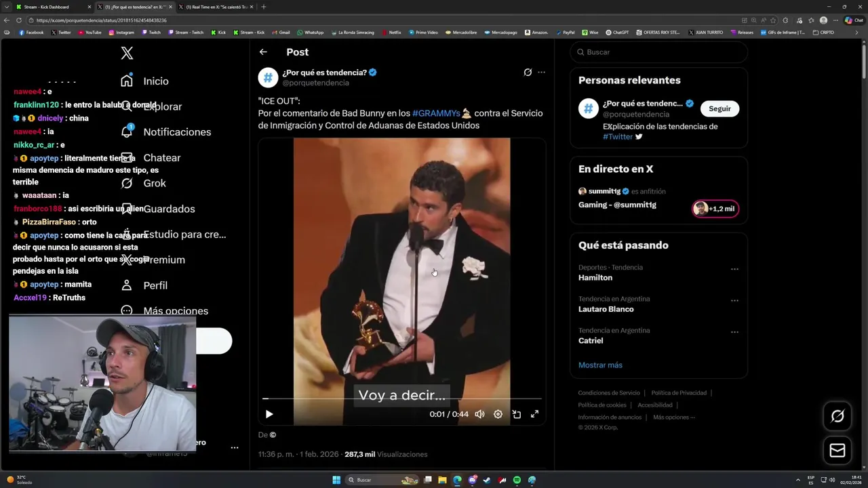
Task: Click the 287,3 mil Visualizaciones count
Action: tap(386, 454)
